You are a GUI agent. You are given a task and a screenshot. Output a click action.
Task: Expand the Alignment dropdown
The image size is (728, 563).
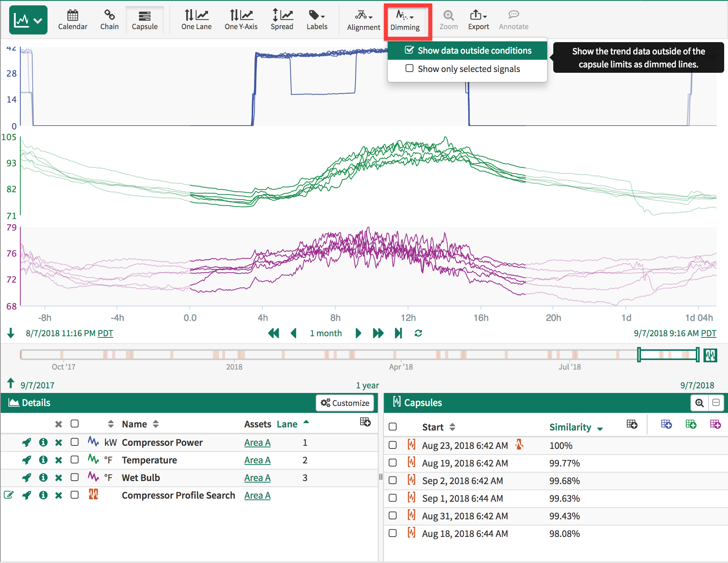363,20
